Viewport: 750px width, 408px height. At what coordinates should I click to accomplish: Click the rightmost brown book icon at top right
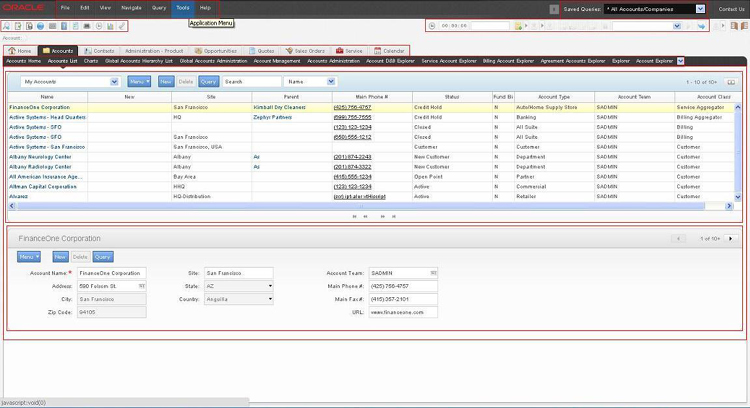(x=744, y=26)
